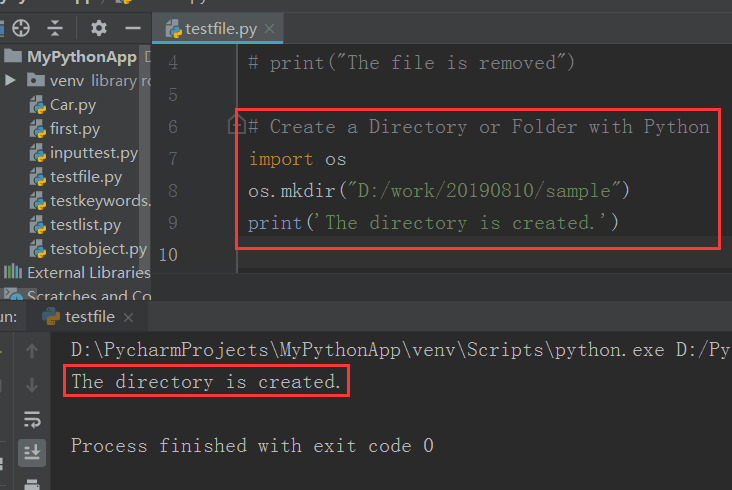
Task: Toggle scroll to end of console
Action: click(32, 452)
